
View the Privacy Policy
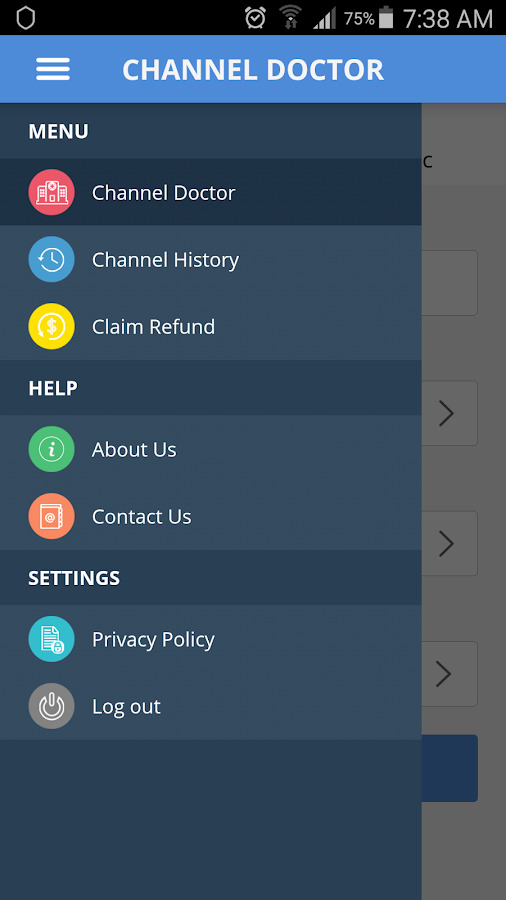(x=211, y=639)
